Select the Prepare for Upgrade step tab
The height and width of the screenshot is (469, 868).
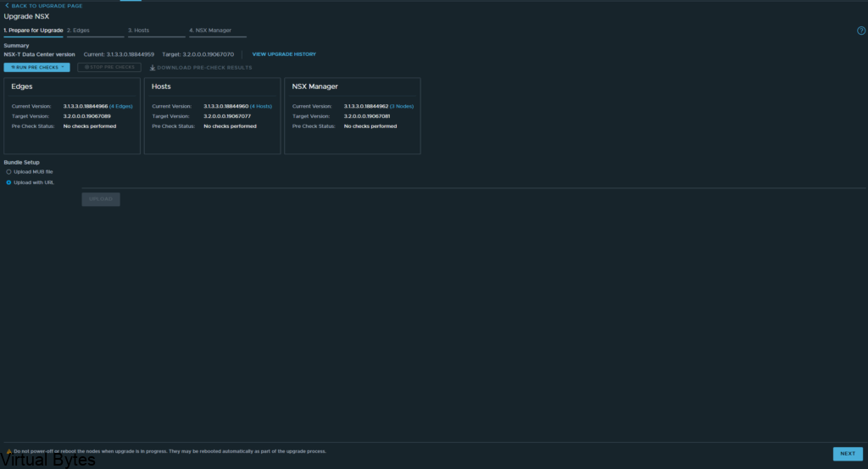[33, 31]
